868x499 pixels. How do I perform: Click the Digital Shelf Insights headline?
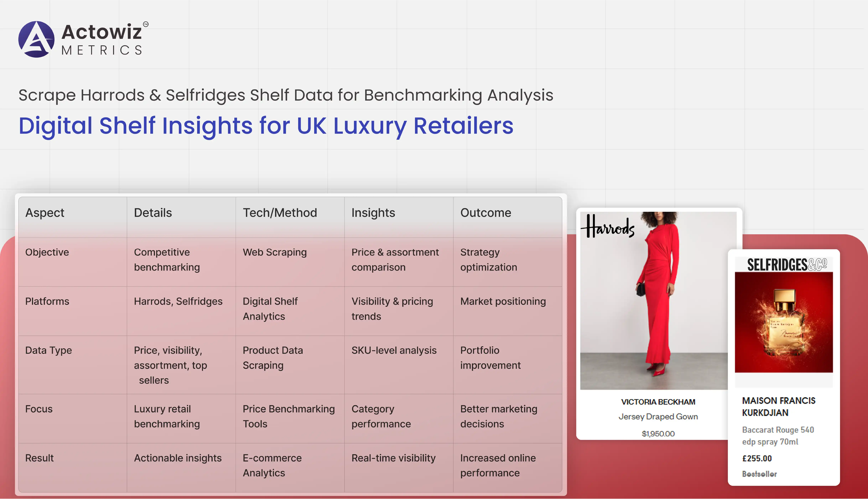(266, 126)
